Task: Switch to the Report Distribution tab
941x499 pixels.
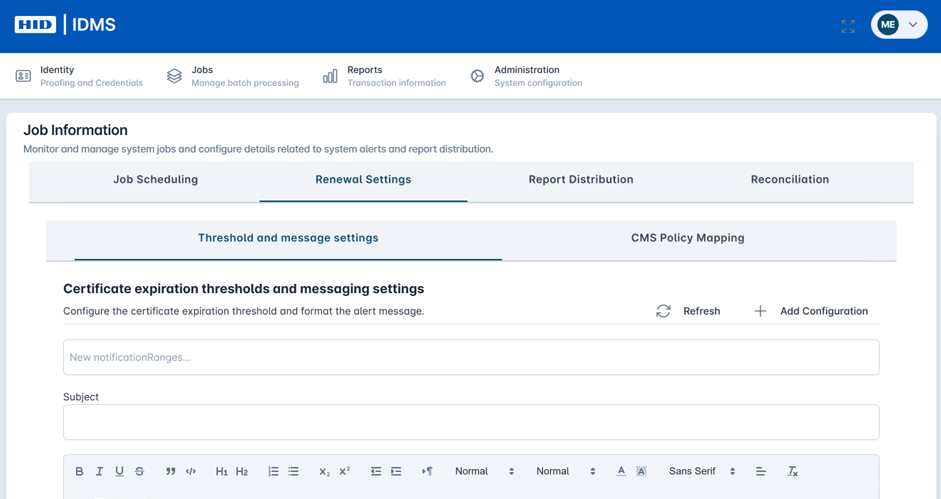Action: pos(580,180)
